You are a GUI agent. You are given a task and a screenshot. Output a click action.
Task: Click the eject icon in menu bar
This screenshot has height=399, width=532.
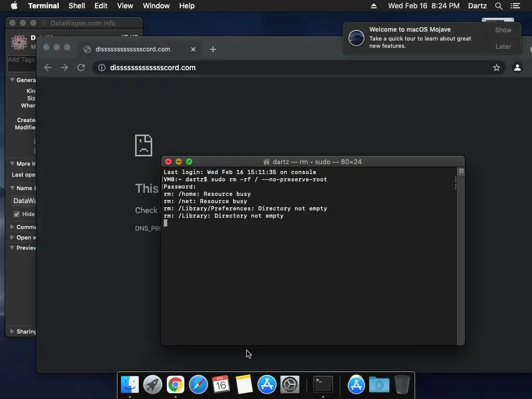(x=374, y=6)
